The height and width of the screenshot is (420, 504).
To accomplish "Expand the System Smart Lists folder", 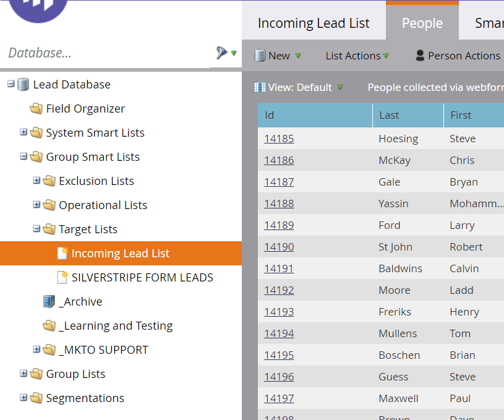I will coord(23,132).
